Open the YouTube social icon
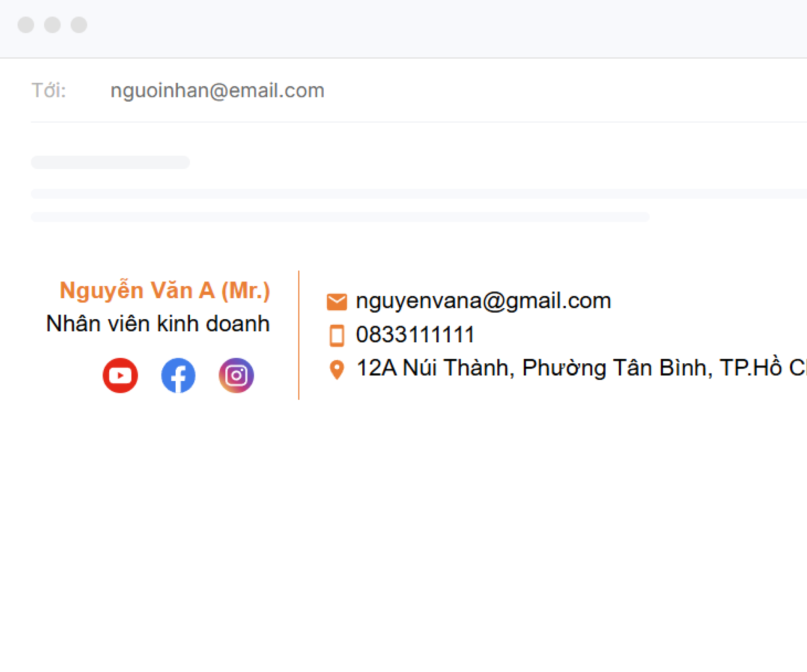This screenshot has width=807, height=672. point(120,375)
